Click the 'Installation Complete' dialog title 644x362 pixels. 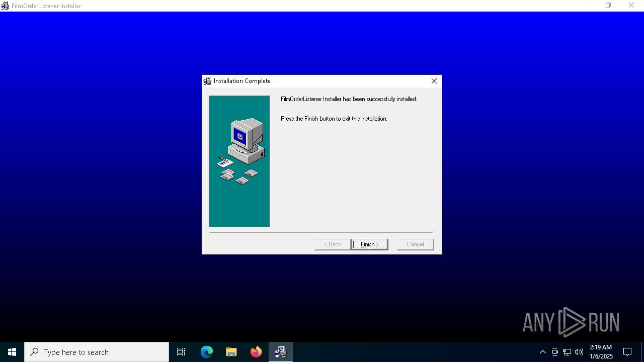pos(242,81)
